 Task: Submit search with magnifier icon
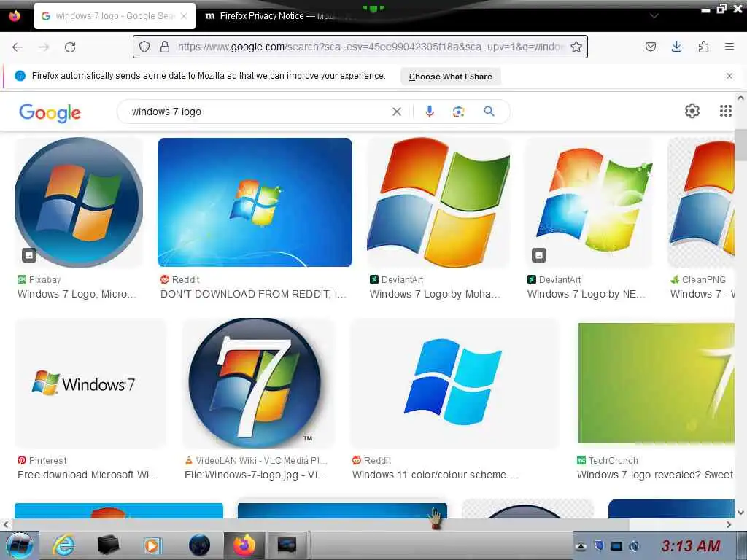coord(489,112)
